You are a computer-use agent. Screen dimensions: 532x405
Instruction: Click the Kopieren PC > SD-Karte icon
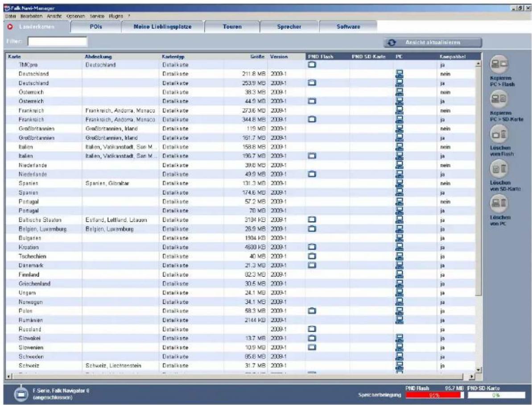(x=499, y=98)
